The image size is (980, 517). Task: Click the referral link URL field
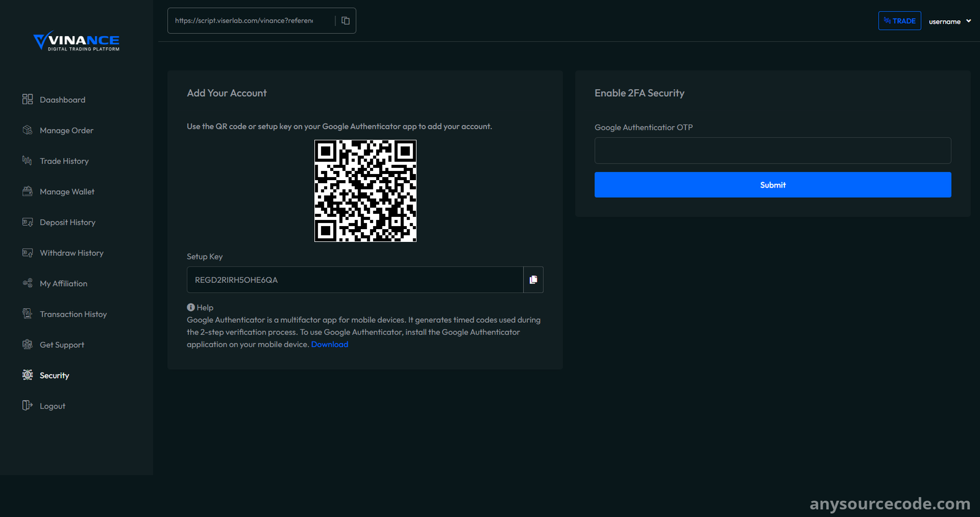tap(251, 21)
